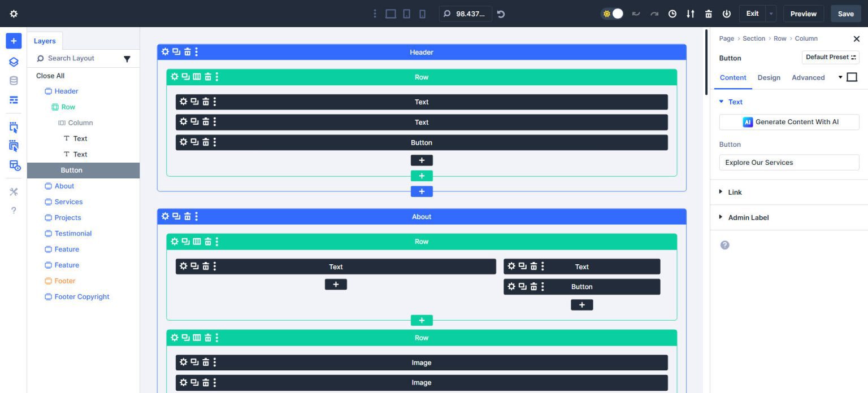Open portability import/export arrows icon

tap(691, 14)
